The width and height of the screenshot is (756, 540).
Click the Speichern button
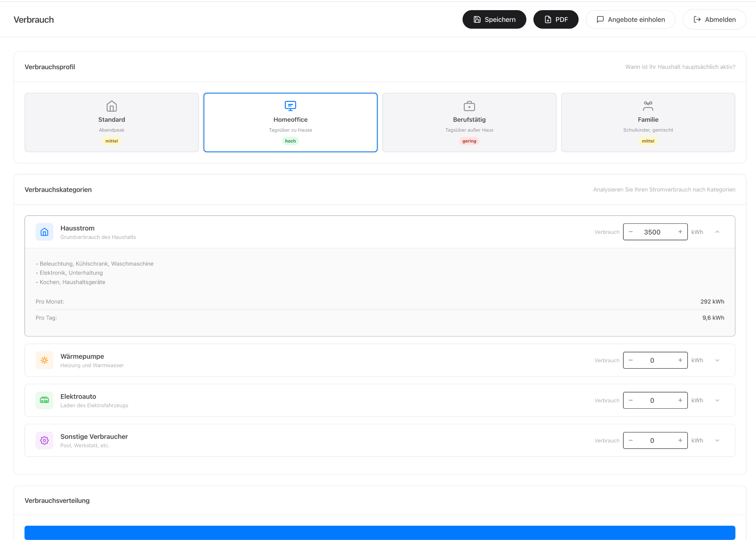click(x=494, y=20)
